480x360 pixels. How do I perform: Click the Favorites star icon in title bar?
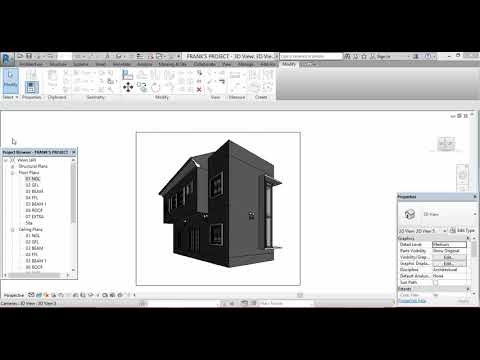[x=364, y=56]
